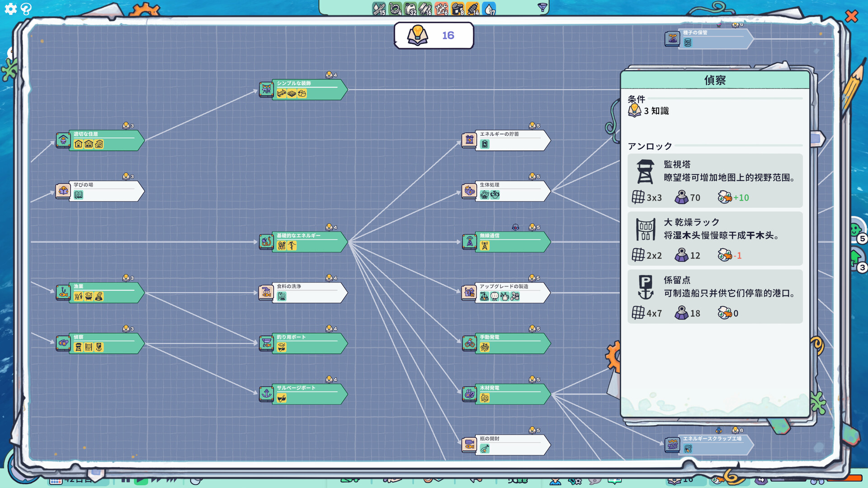The image size is (868, 488).
Task: Click the 手動発電 bicycle generator icon
Action: (470, 343)
